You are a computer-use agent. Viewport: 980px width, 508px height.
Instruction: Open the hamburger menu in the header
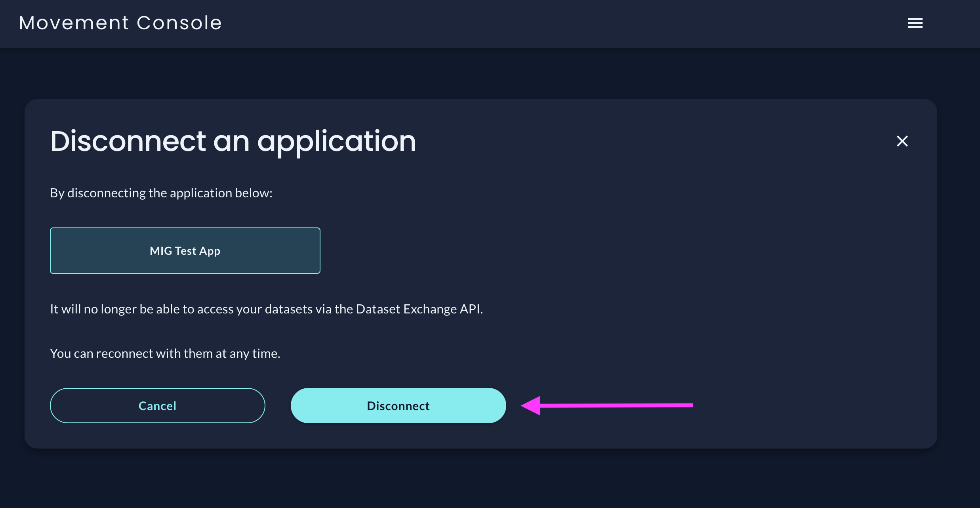click(x=915, y=23)
